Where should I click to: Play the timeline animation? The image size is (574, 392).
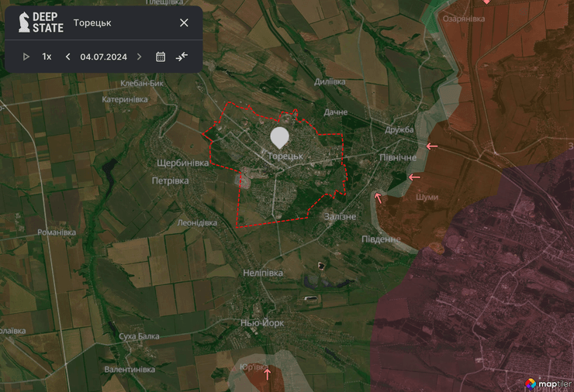[x=26, y=57]
